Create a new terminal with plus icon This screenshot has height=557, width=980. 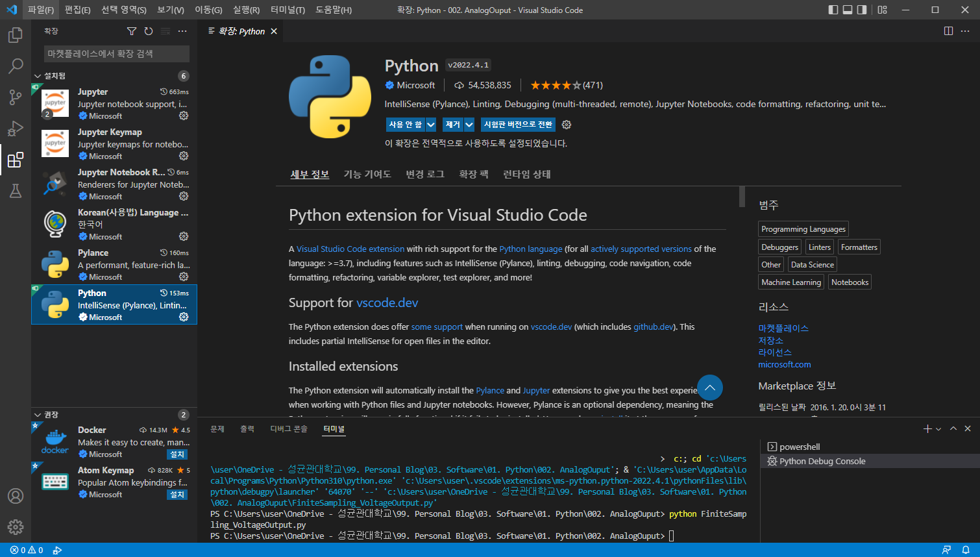(x=927, y=428)
